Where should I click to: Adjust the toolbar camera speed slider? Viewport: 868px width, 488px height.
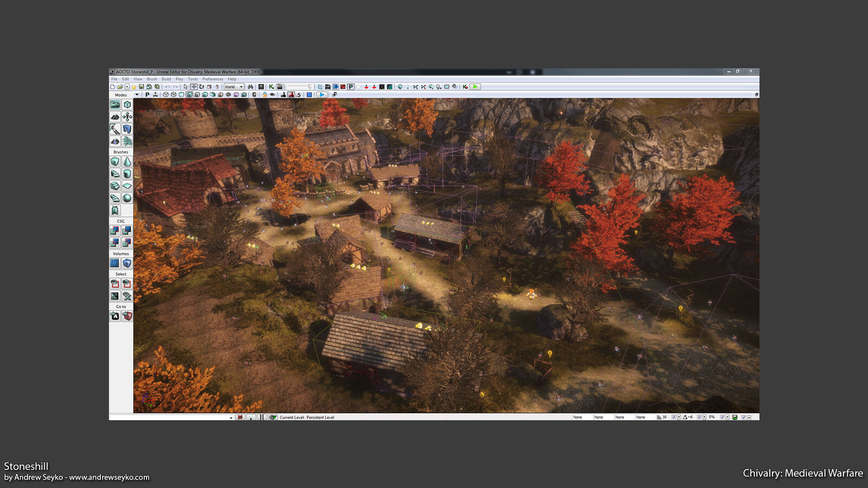[299, 87]
